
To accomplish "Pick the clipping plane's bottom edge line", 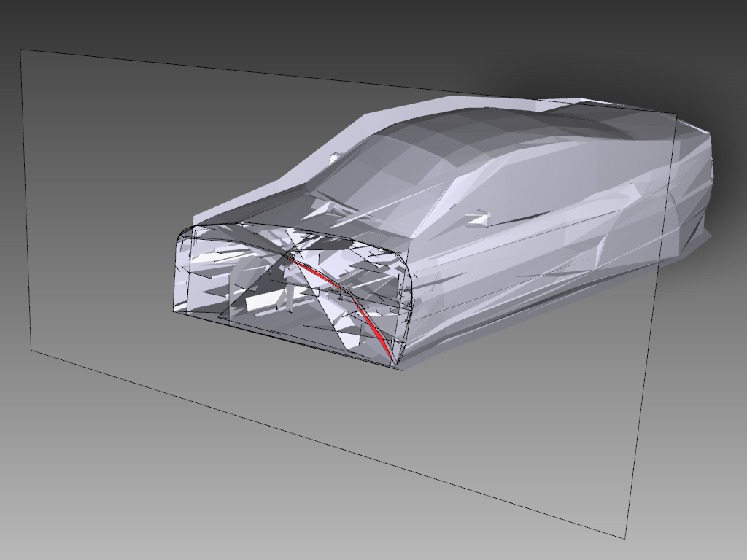I will pos(328,444).
